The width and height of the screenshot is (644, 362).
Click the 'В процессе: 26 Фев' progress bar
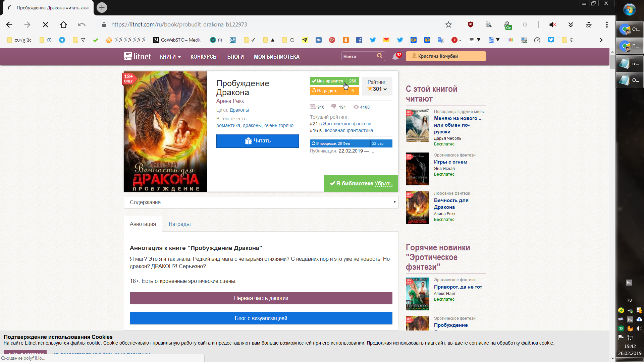pyautogui.click(x=351, y=143)
